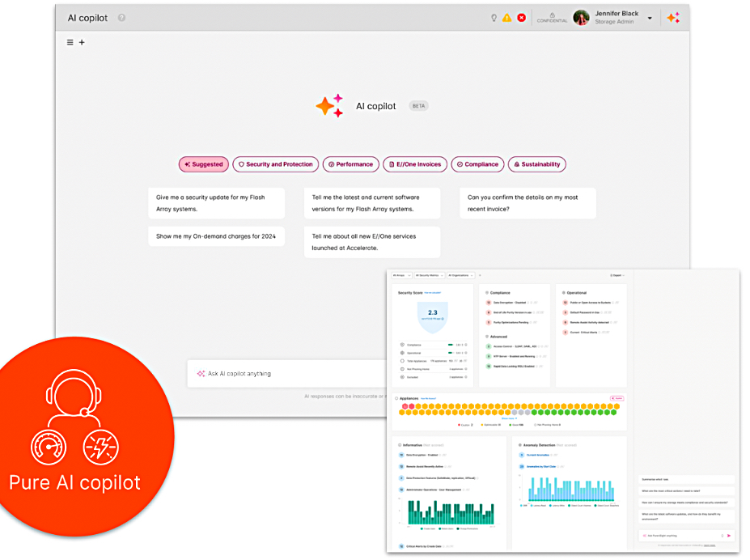
Task: Click the BETA badge
Action: (x=418, y=106)
